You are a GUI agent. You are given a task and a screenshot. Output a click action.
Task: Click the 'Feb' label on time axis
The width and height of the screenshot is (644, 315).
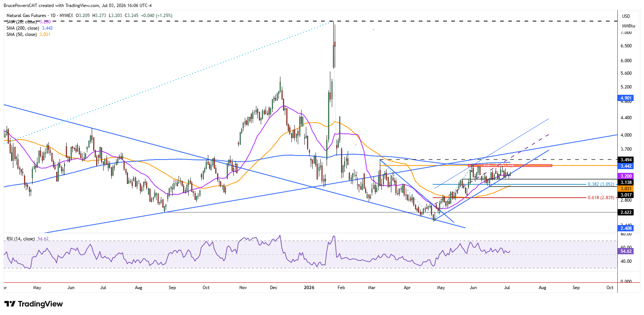341,288
